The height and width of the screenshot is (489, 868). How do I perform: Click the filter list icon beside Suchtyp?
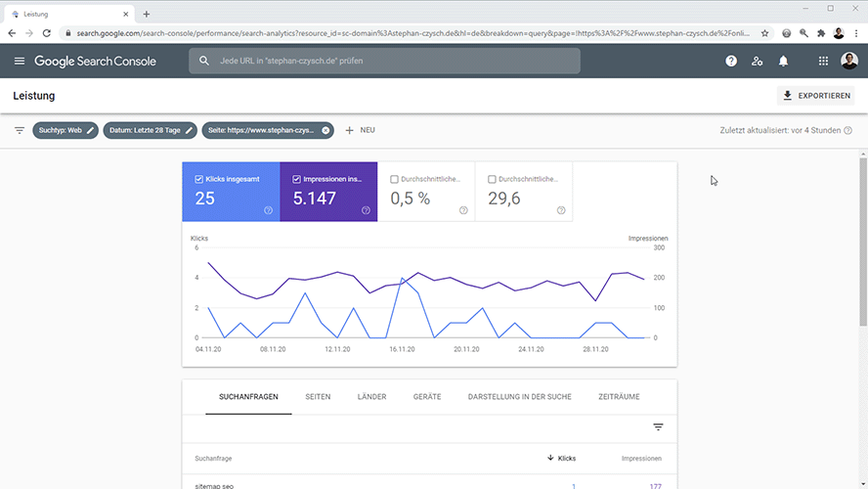click(20, 130)
